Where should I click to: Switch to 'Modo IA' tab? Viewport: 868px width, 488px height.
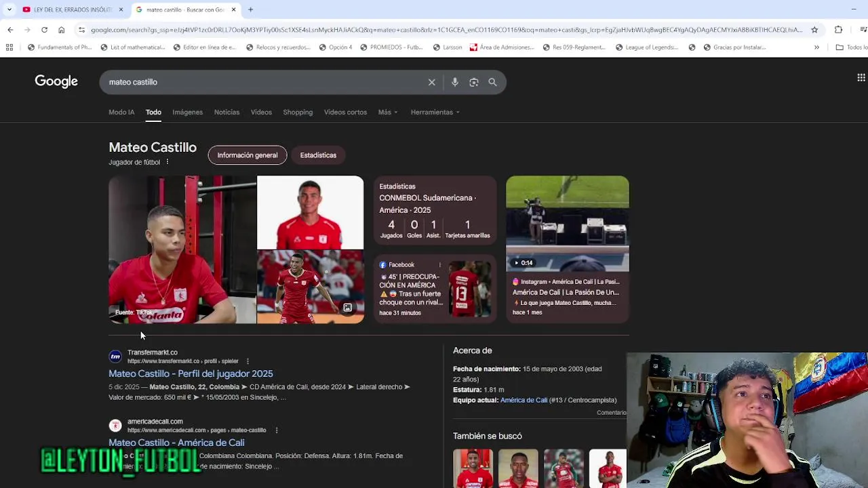[x=121, y=113]
